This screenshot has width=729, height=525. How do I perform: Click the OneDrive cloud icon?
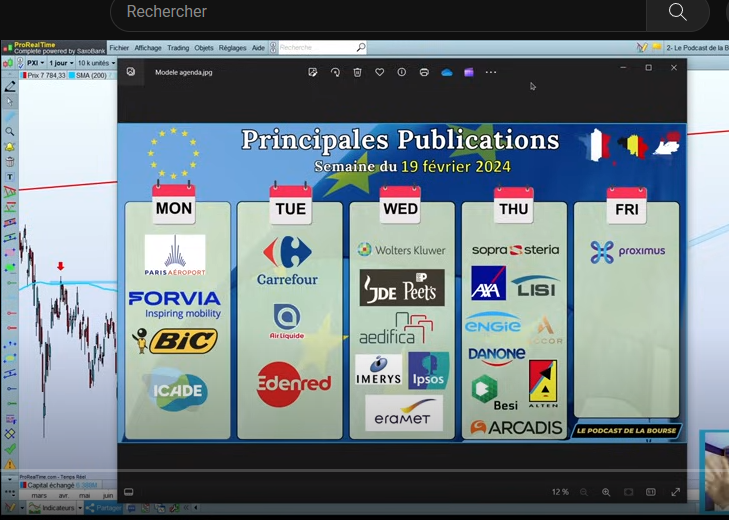(447, 73)
